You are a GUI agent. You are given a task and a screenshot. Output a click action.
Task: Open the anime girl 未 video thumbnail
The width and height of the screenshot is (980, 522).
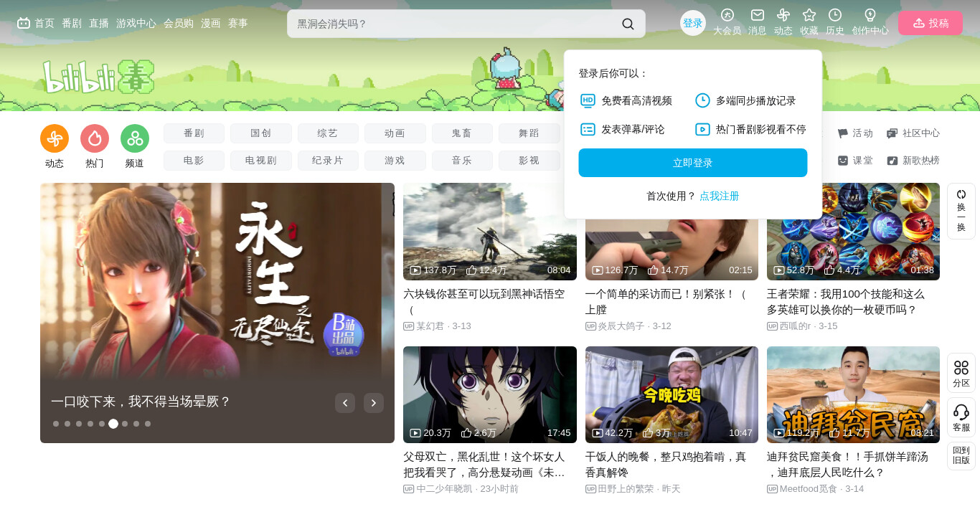[490, 394]
